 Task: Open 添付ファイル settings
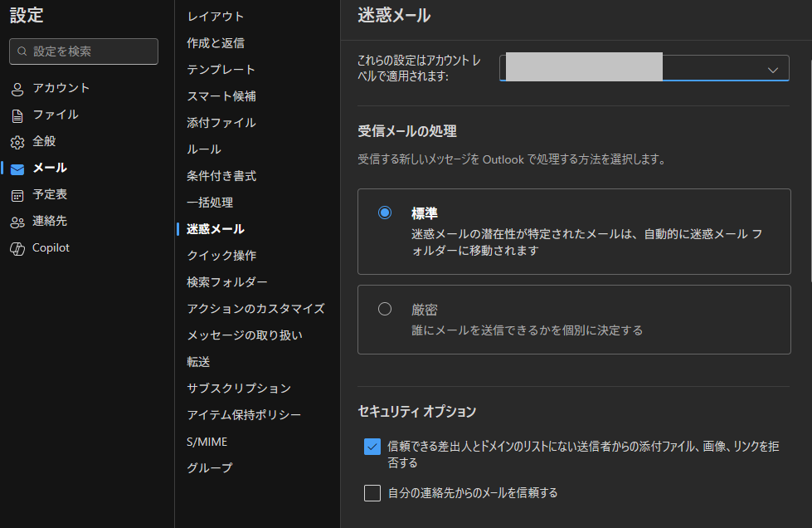tap(221, 123)
